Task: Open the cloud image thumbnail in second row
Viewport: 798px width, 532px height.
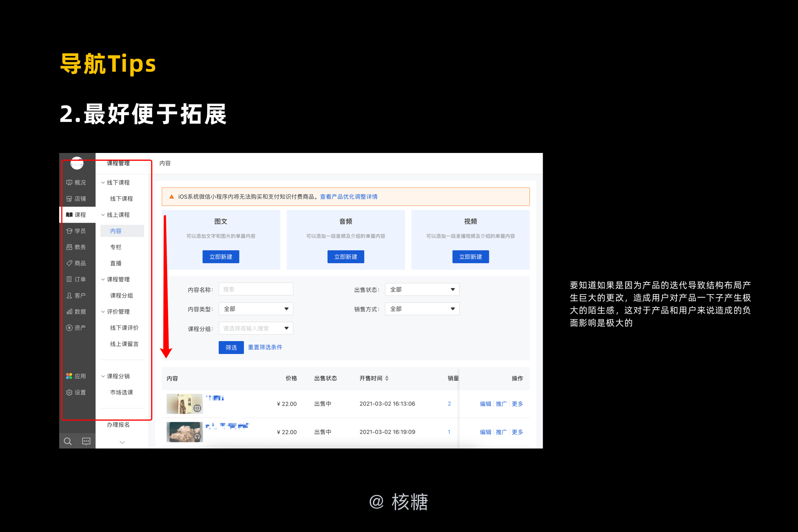Action: click(x=185, y=432)
